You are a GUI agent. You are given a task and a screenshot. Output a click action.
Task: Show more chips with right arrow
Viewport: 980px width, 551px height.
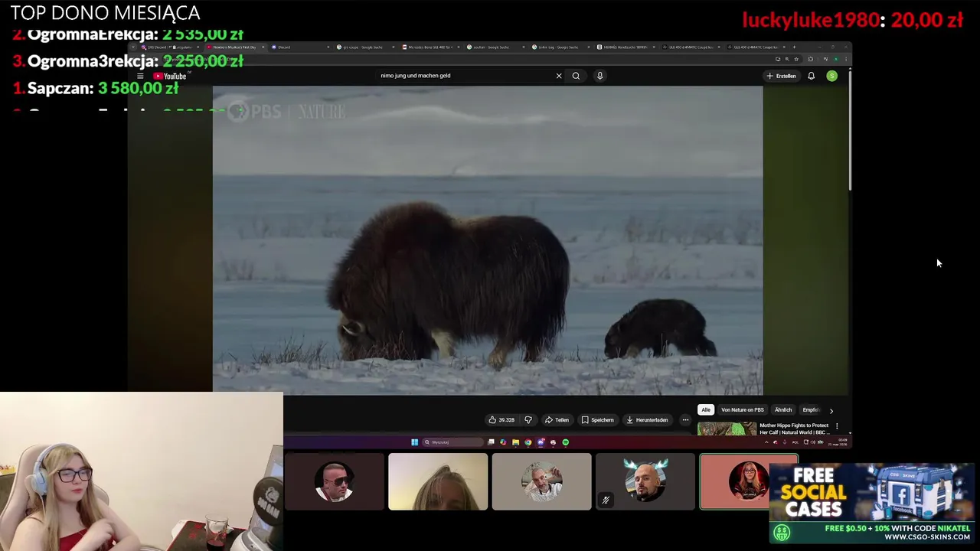[x=831, y=410]
